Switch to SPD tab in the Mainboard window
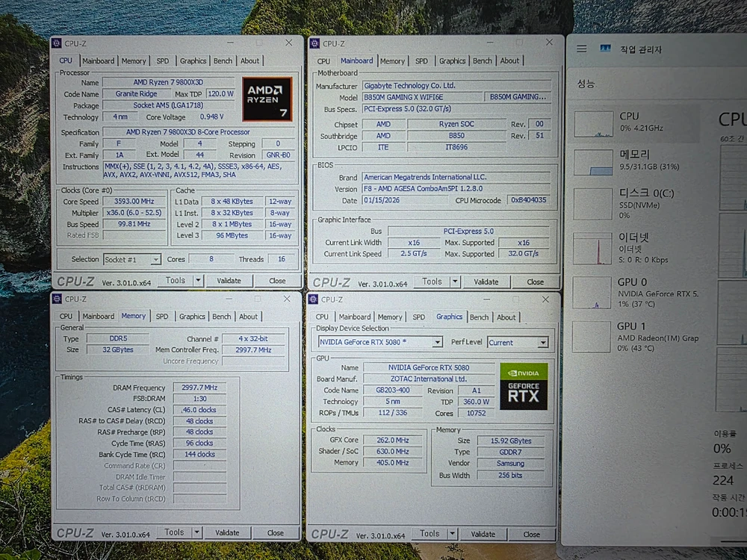Viewport: 747px width, 560px height. [x=421, y=61]
